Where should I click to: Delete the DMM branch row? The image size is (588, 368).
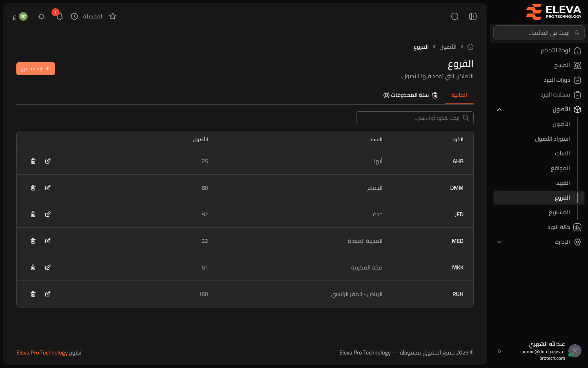[33, 188]
